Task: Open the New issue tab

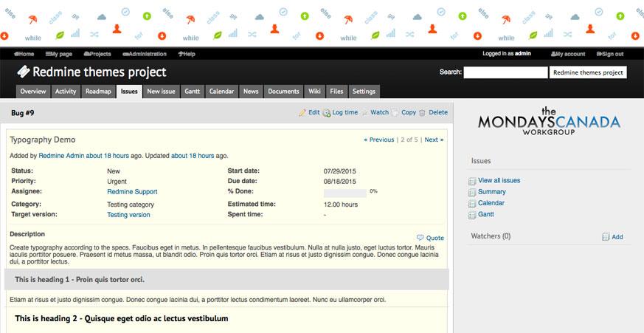Action: (x=161, y=92)
